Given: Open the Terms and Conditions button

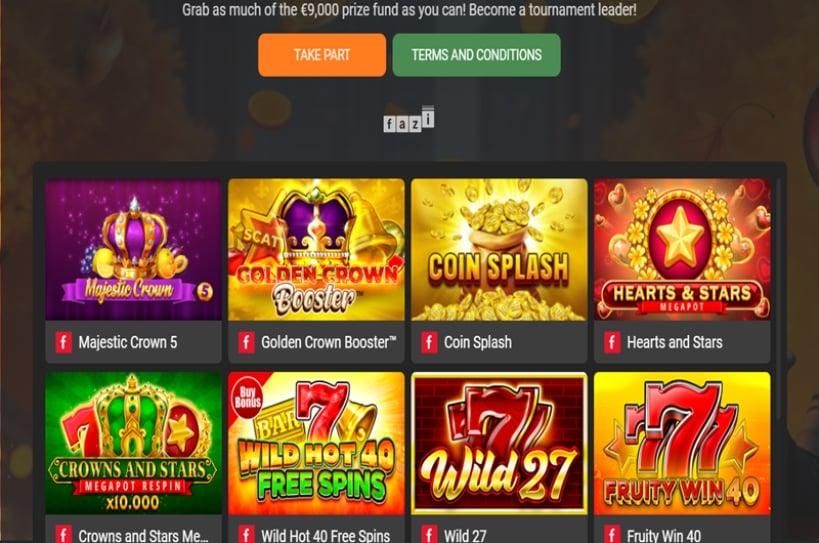Looking at the screenshot, I should click(476, 55).
